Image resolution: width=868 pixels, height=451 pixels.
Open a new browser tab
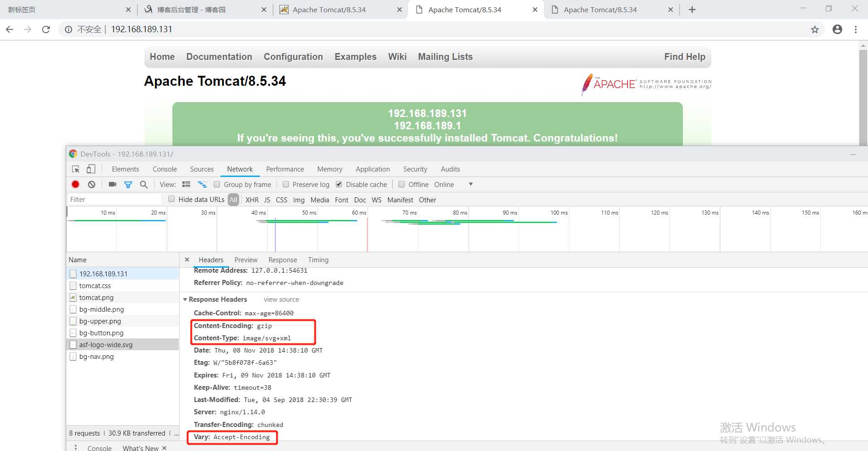692,10
